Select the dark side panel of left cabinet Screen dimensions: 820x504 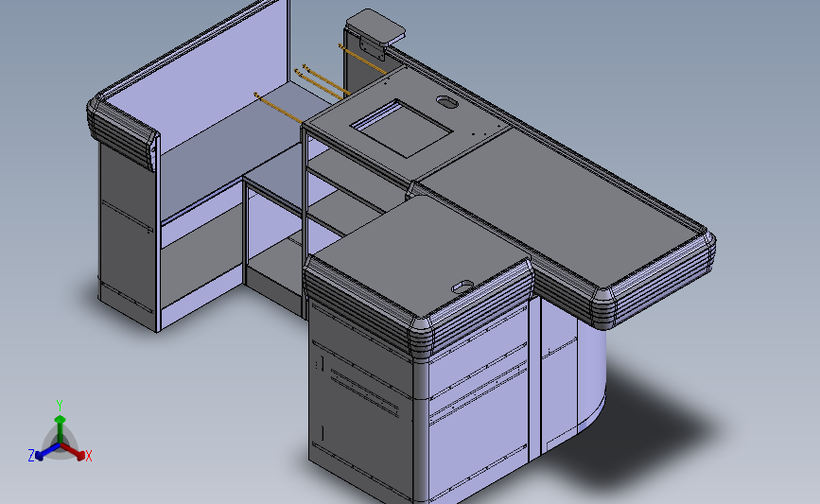(127, 235)
